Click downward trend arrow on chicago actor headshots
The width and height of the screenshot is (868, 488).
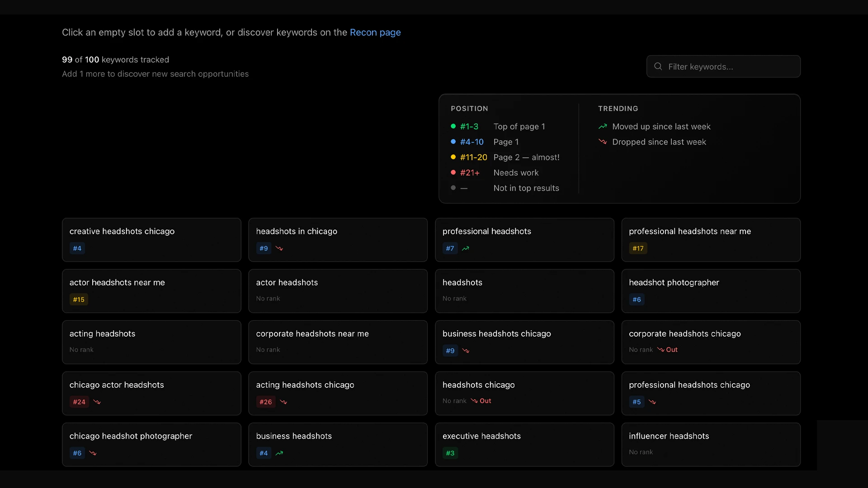tap(97, 402)
